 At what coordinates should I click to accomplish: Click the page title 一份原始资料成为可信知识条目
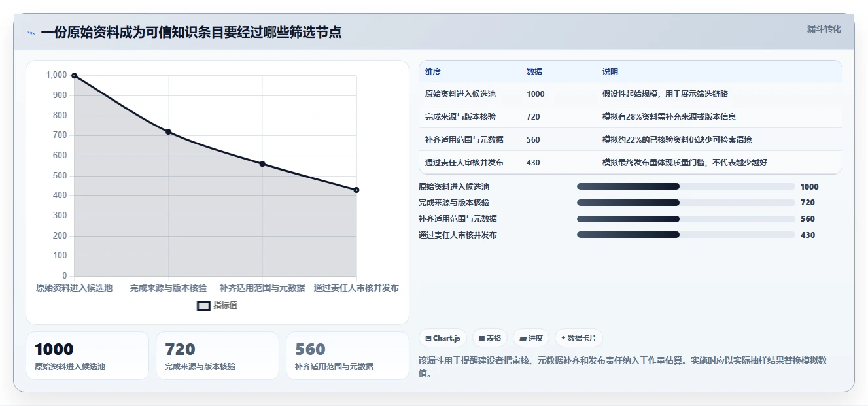tap(191, 32)
